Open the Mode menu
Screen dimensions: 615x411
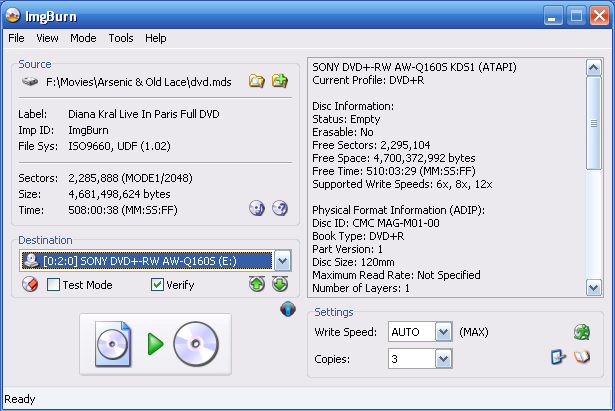pos(83,38)
